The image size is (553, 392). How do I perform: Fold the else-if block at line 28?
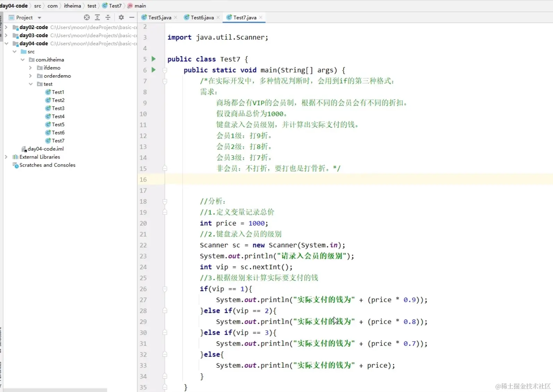(x=165, y=311)
